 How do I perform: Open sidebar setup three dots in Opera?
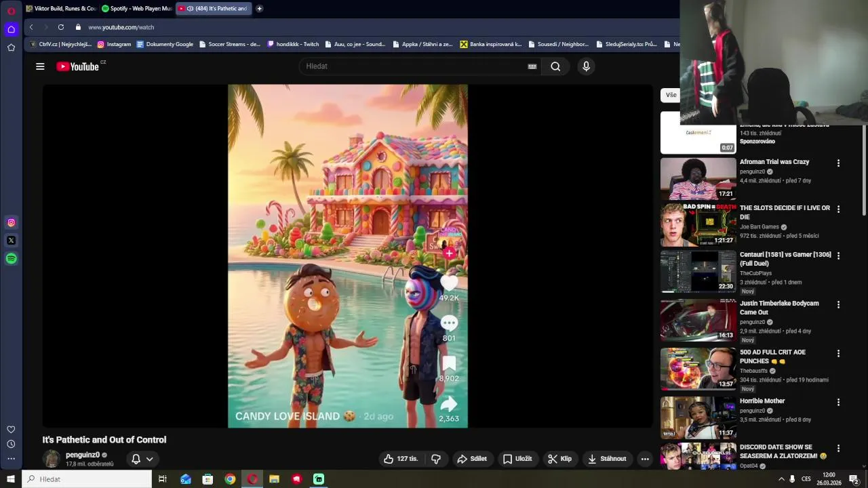pyautogui.click(x=11, y=459)
